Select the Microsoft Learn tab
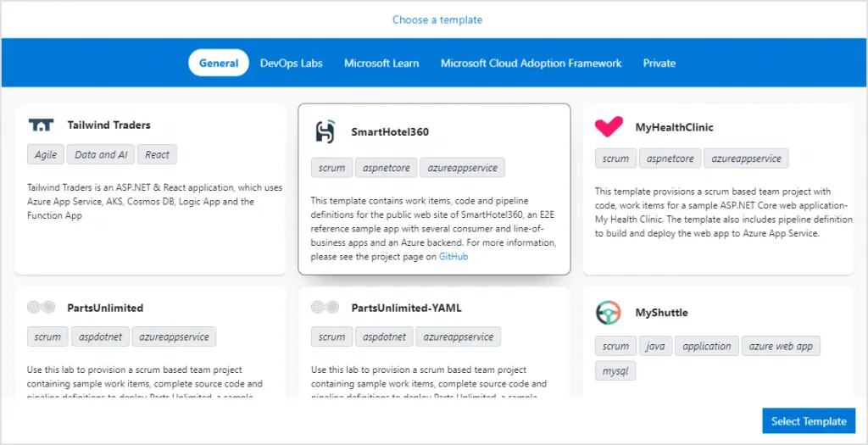 (381, 63)
